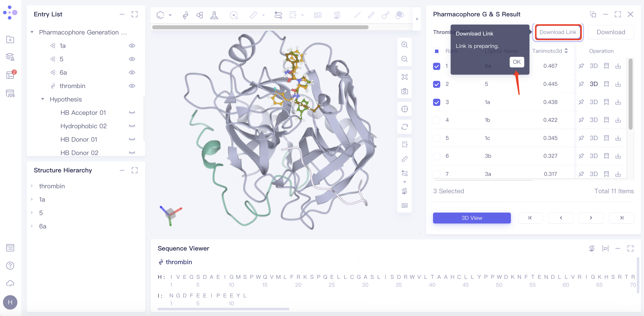
Task: Hide entry 1a with the eye icon
Action: (x=132, y=46)
